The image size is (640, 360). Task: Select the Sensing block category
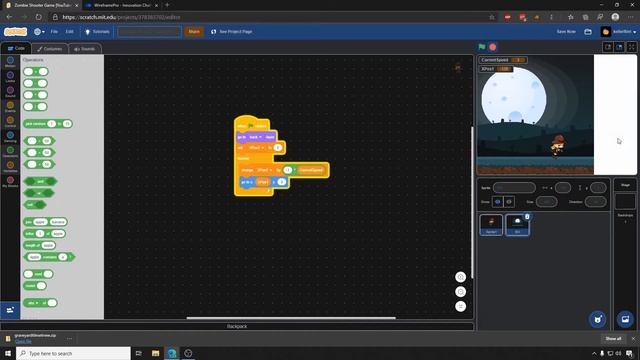pos(10,137)
